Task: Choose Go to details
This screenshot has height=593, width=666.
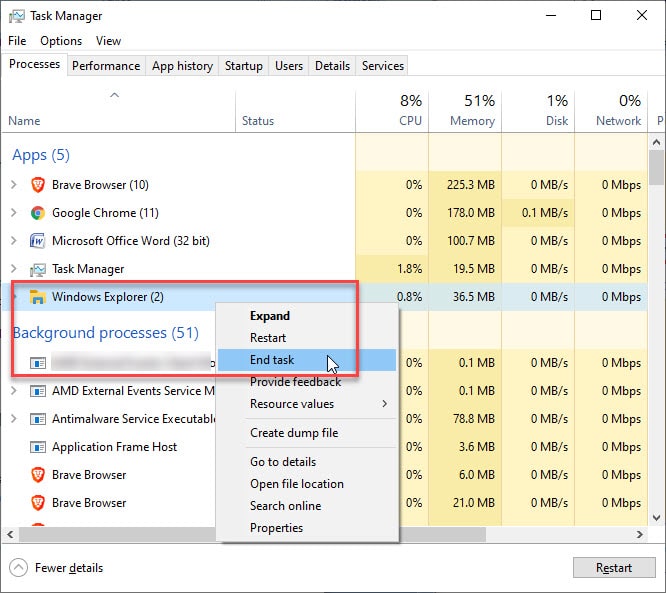Action: pyautogui.click(x=308, y=462)
